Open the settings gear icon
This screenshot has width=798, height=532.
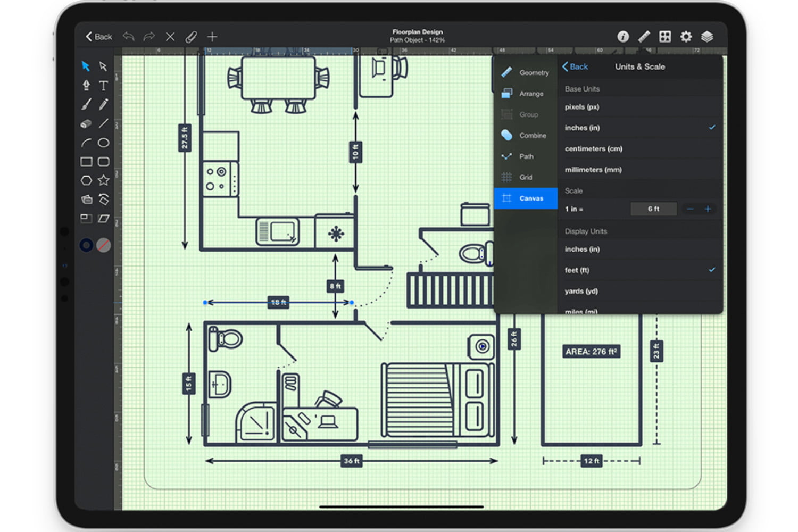pyautogui.click(x=686, y=37)
